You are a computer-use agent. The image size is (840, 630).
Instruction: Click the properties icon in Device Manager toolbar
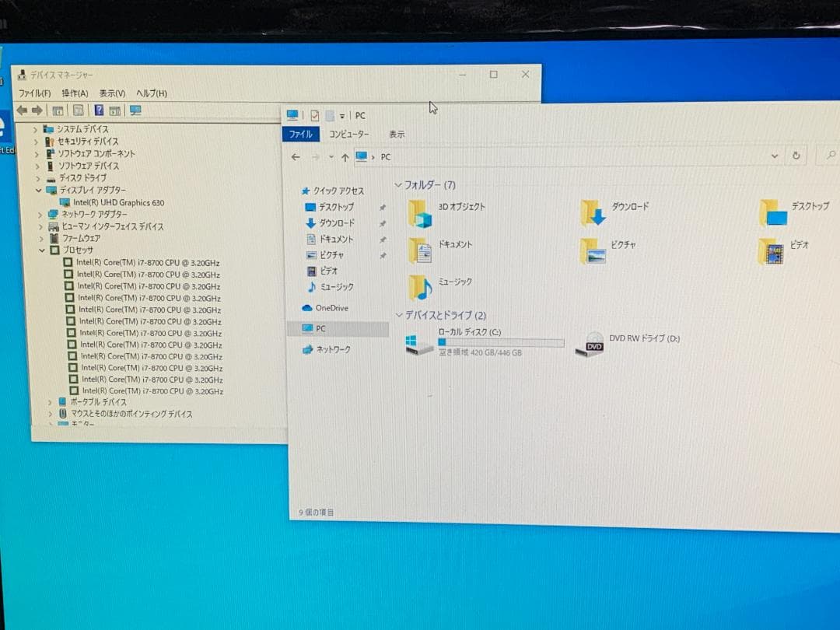78,110
